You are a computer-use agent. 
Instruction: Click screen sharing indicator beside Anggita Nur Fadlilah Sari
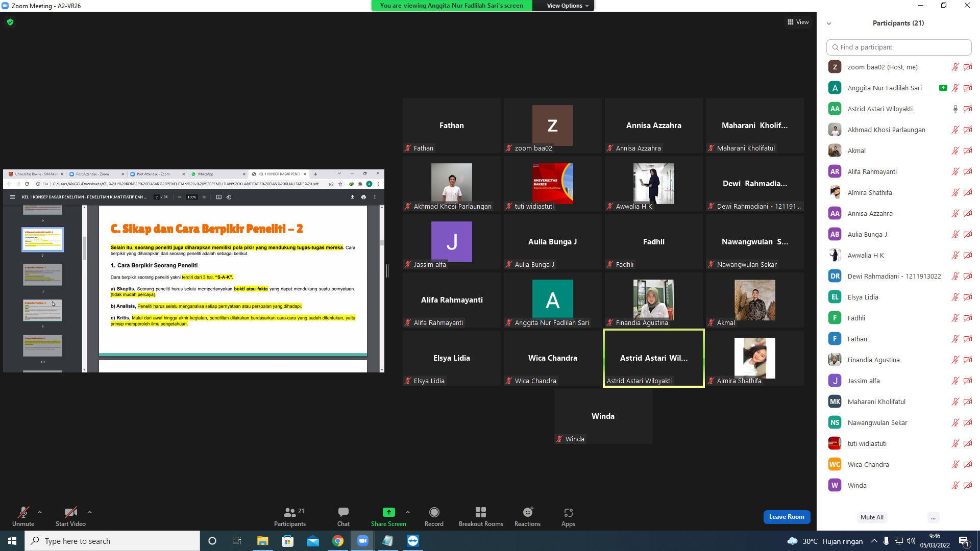(943, 88)
